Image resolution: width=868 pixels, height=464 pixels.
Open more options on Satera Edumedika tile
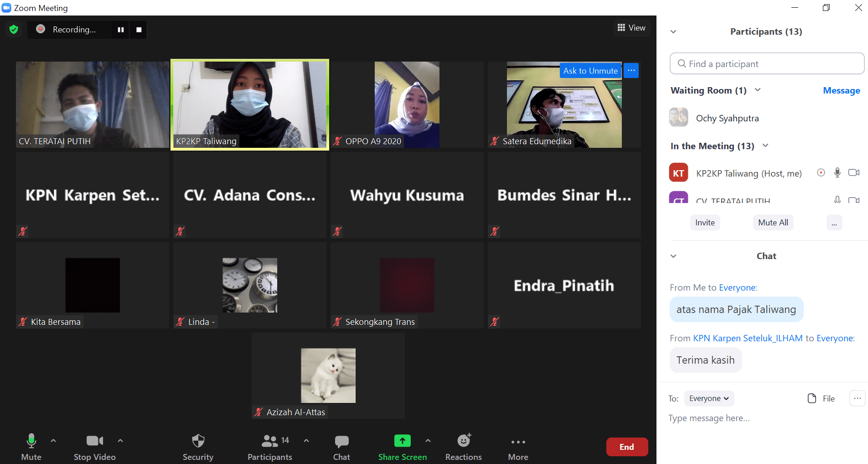point(631,70)
